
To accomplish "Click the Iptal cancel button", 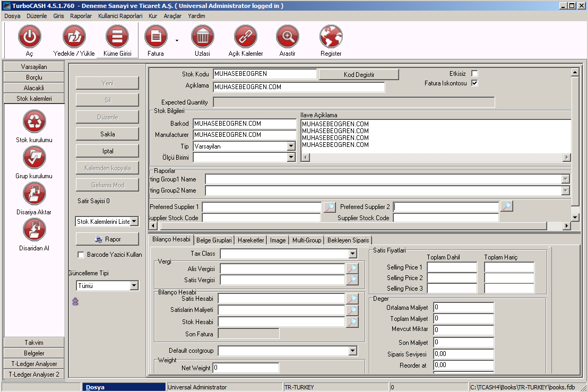I will [107, 151].
